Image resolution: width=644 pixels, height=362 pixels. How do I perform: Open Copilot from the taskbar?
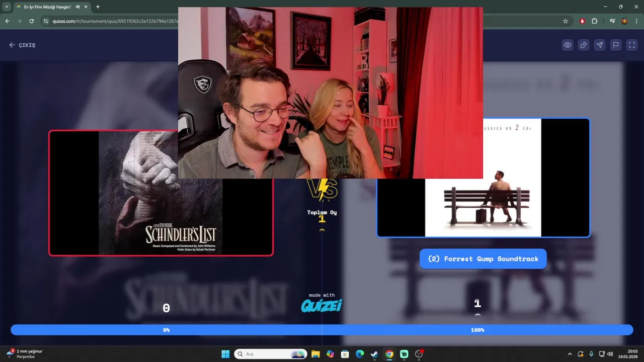click(330, 354)
